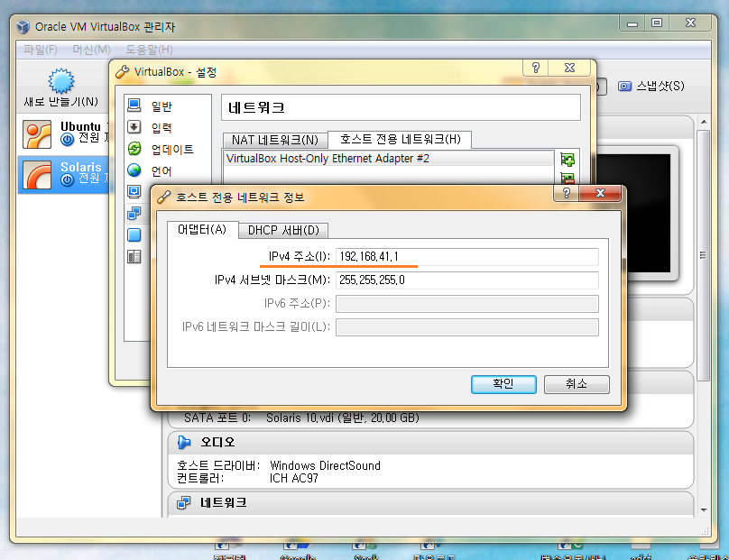Click the details pane scrollbar up arrow
Image resolution: width=729 pixels, height=560 pixels.
704,123
